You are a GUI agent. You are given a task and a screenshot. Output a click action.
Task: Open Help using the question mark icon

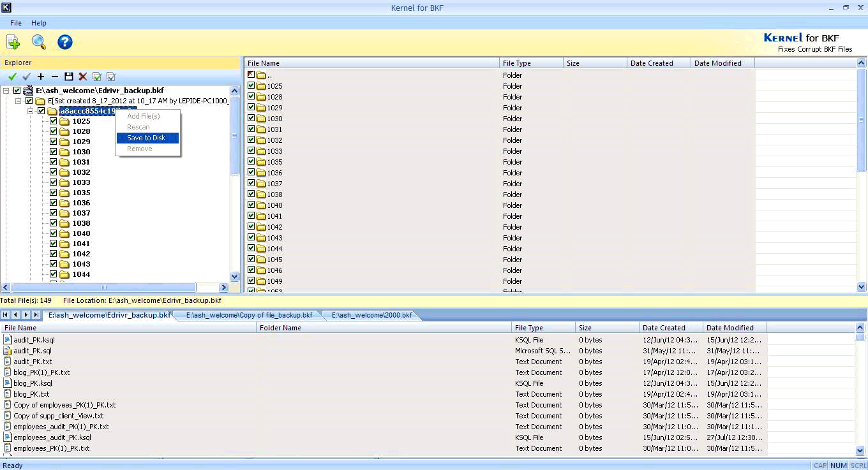point(64,42)
